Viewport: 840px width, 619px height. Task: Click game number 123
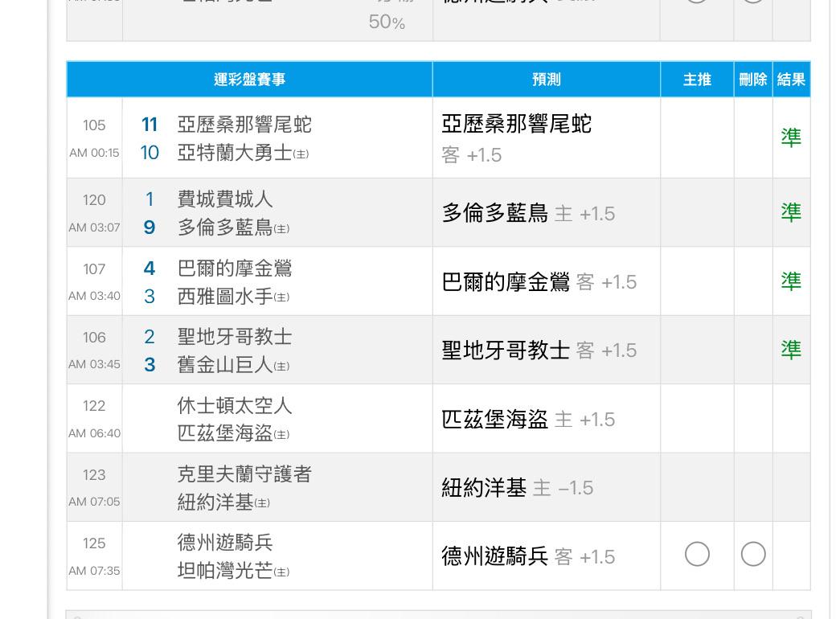(x=94, y=475)
